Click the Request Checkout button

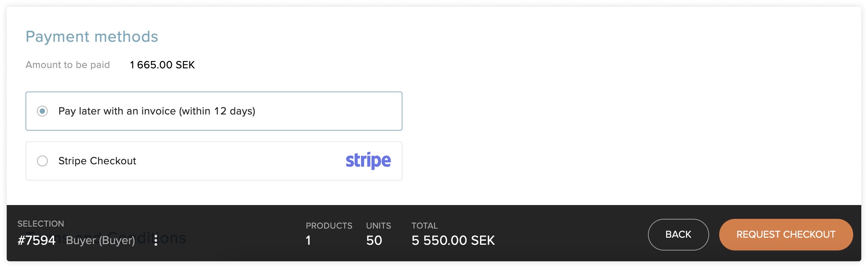(x=786, y=235)
